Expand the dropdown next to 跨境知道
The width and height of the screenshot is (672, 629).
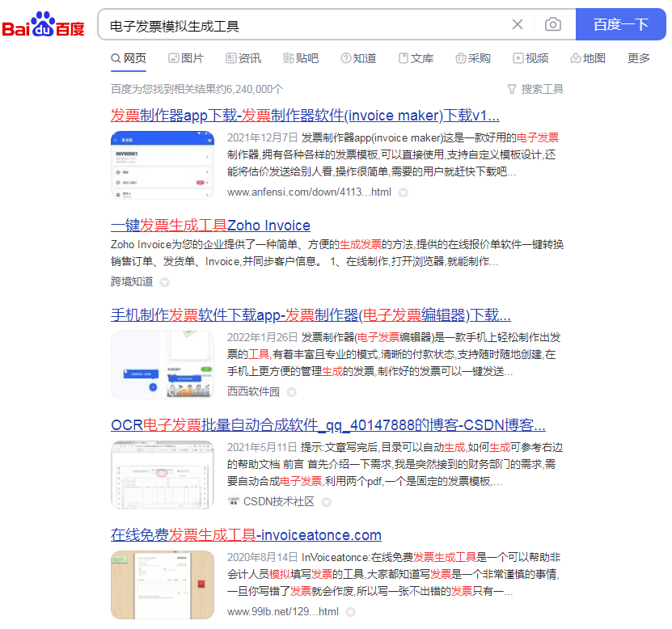[x=165, y=282]
